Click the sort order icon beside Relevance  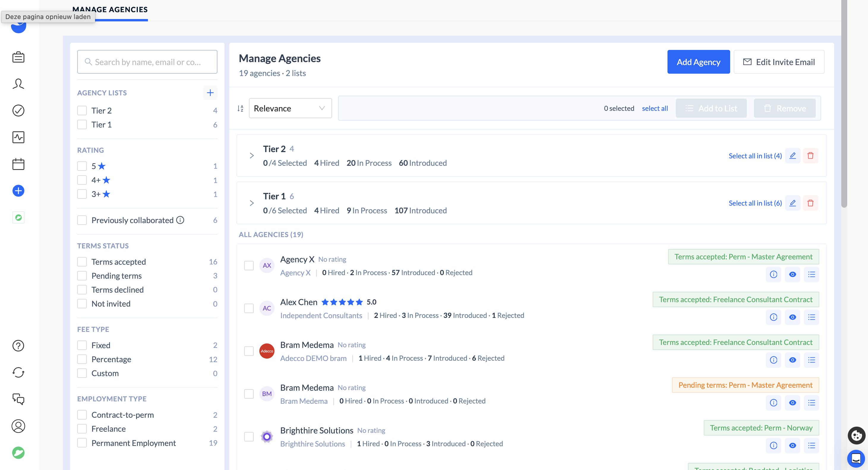240,108
